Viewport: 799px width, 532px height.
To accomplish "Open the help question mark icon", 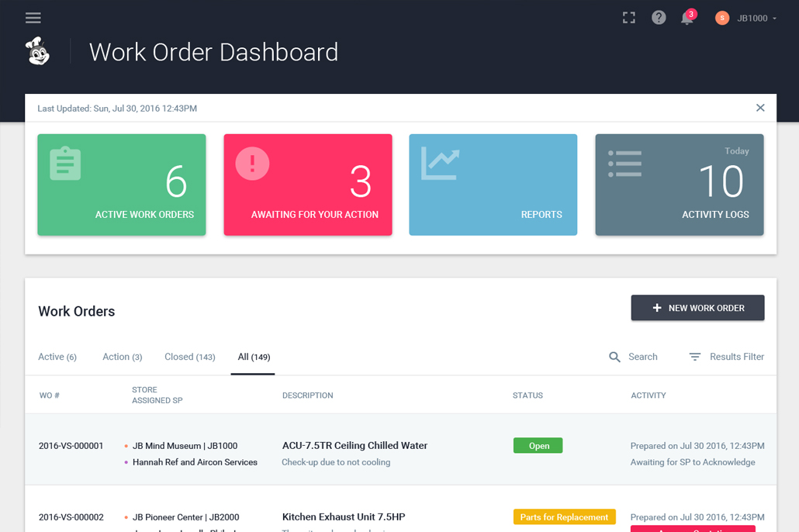I will (659, 18).
